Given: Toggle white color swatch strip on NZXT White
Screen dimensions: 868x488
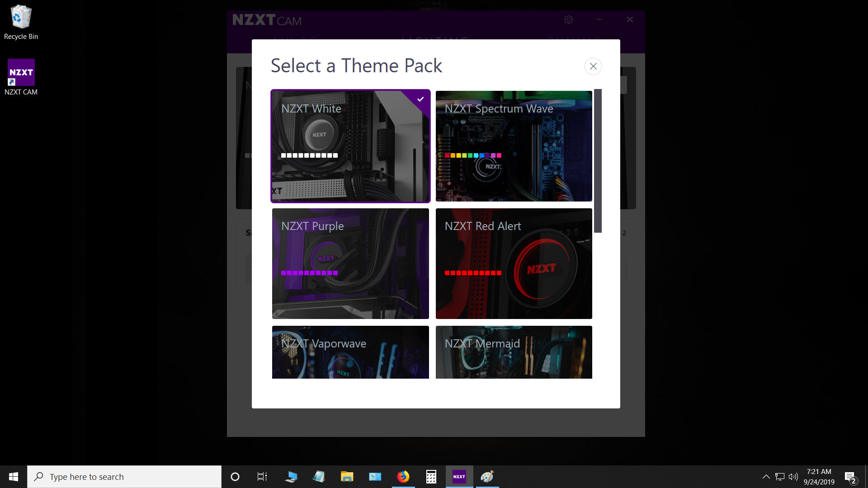Looking at the screenshot, I should pyautogui.click(x=309, y=155).
